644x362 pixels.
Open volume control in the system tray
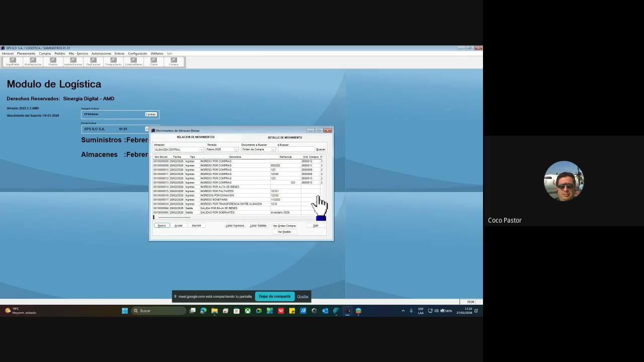click(x=436, y=311)
